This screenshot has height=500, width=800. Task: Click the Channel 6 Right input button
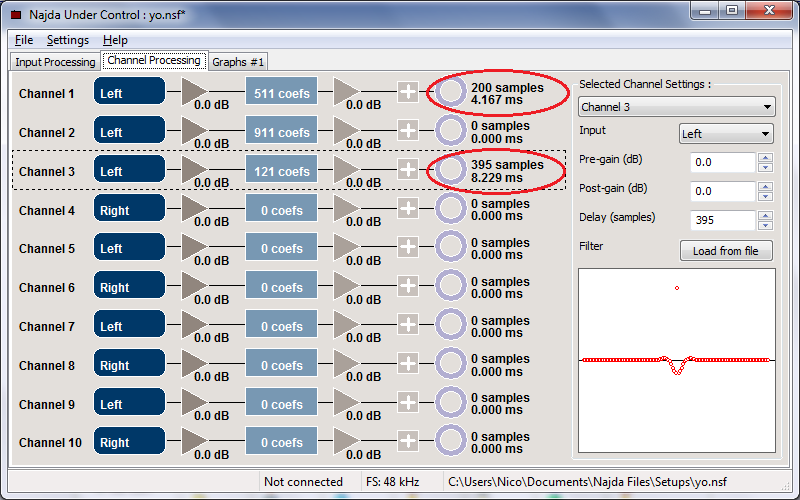click(x=129, y=286)
